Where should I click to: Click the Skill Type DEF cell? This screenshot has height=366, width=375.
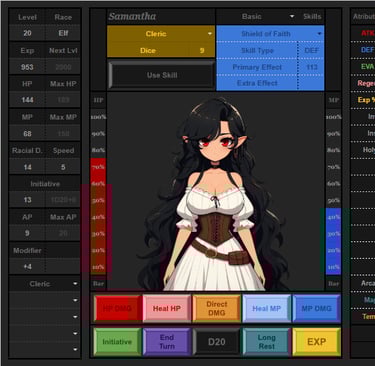pyautogui.click(x=311, y=50)
